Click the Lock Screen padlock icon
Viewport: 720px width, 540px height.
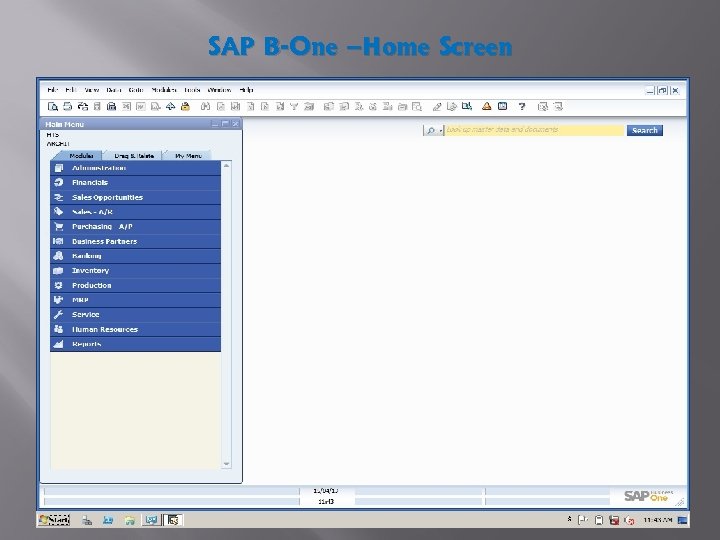tap(185, 107)
